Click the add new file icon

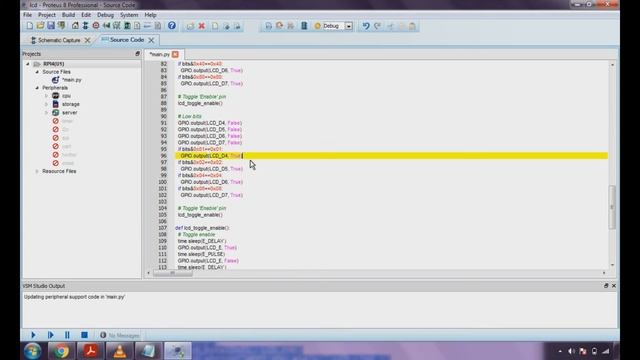pos(215,26)
